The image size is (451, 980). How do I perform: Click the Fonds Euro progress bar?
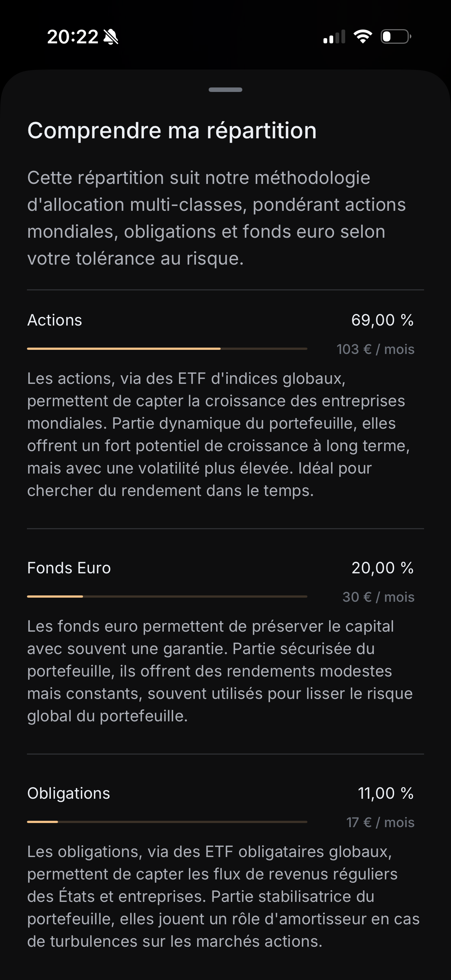pos(167,597)
